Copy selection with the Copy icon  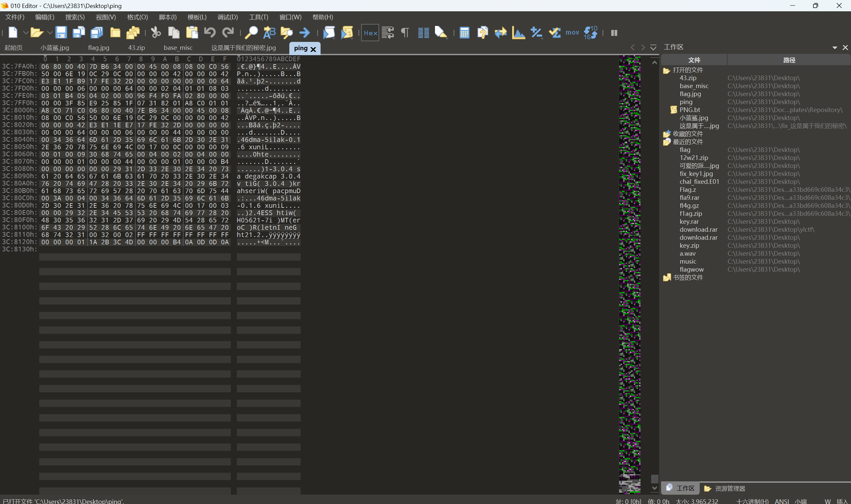[174, 33]
